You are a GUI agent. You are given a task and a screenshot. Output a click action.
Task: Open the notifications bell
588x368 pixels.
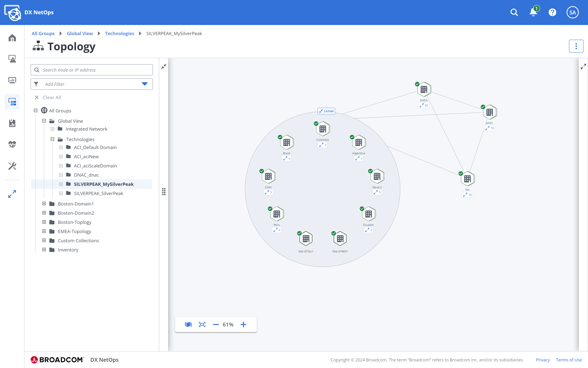[534, 12]
